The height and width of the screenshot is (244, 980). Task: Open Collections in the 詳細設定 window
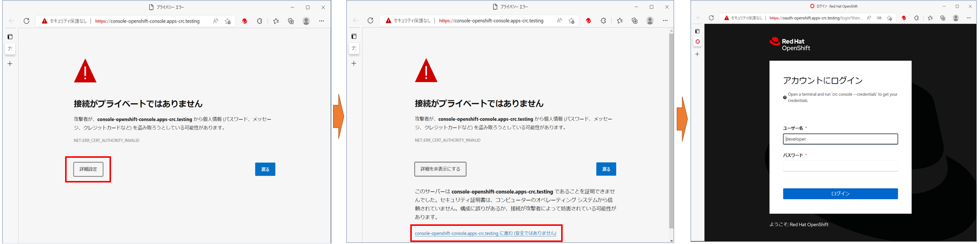291,21
